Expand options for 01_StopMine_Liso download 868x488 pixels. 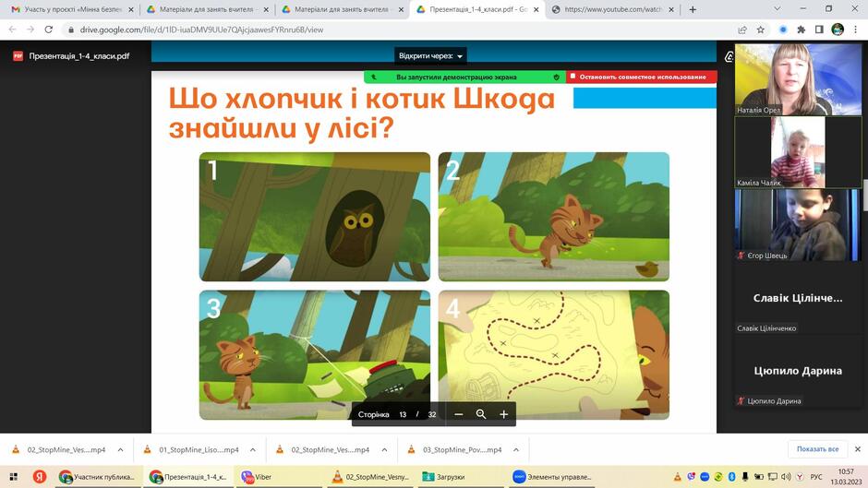click(x=252, y=450)
